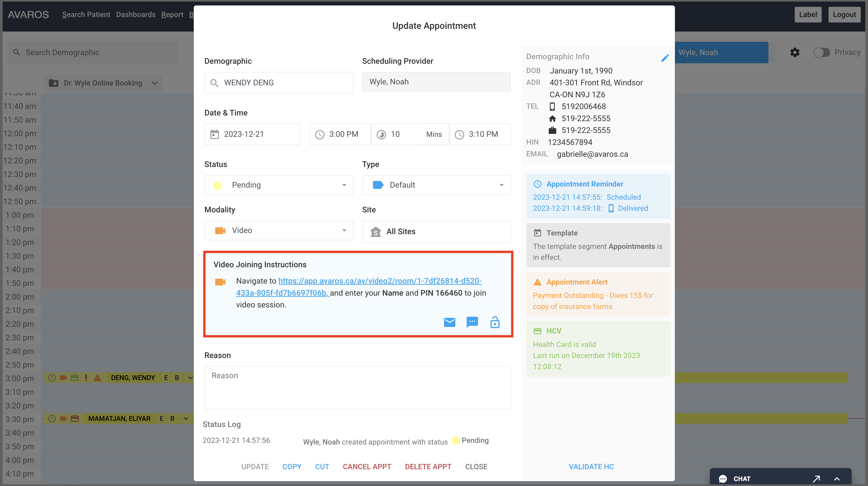Open Dashboards menu
The width and height of the screenshot is (868, 486).
click(136, 15)
